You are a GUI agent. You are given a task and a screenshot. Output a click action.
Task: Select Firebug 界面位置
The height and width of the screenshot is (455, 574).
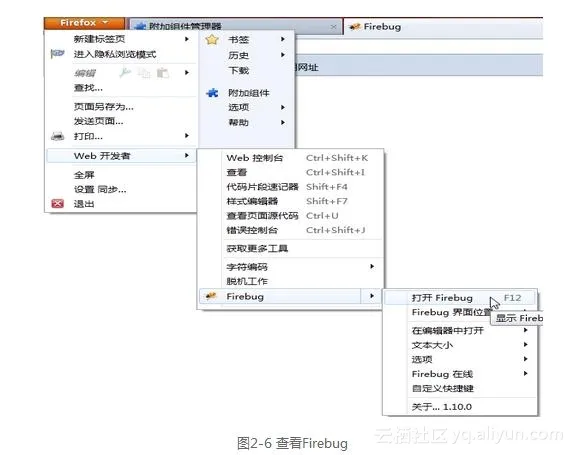(x=451, y=312)
